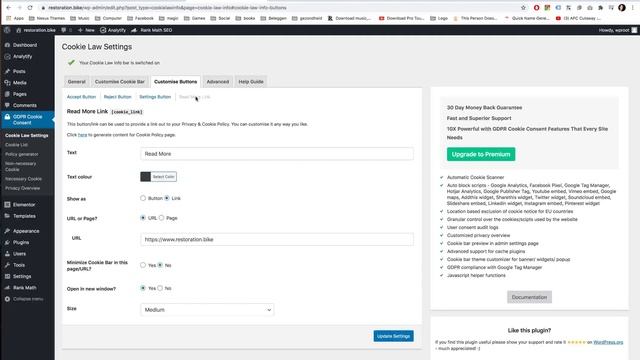The height and width of the screenshot is (360, 640).
Task: Open Elementor in the sidebar
Action: pyautogui.click(x=24, y=205)
